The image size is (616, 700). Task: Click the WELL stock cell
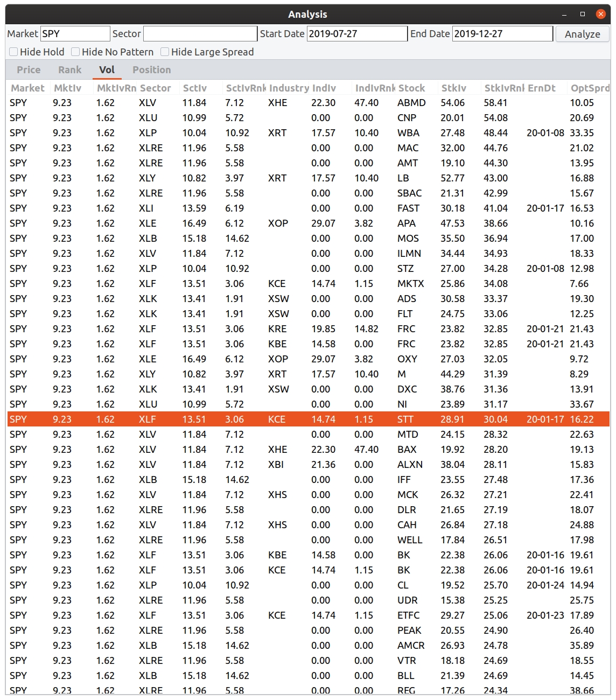410,540
